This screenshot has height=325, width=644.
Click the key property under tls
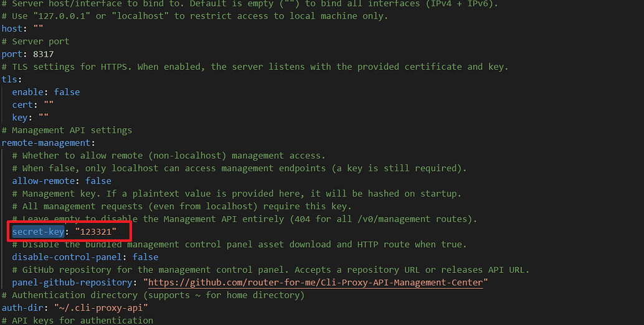coord(20,117)
